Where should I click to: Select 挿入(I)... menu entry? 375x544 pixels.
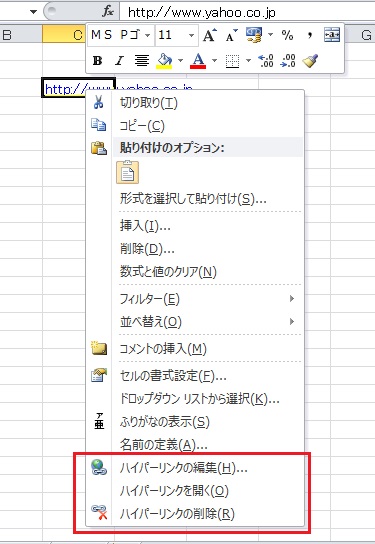pos(195,226)
